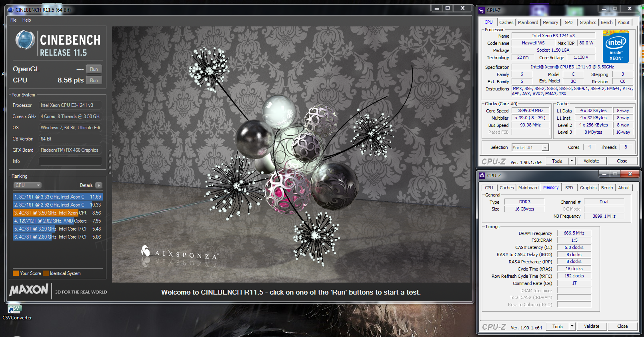Minimize the lower CPU-Z window
This screenshot has width=644, height=337.
click(604, 174)
